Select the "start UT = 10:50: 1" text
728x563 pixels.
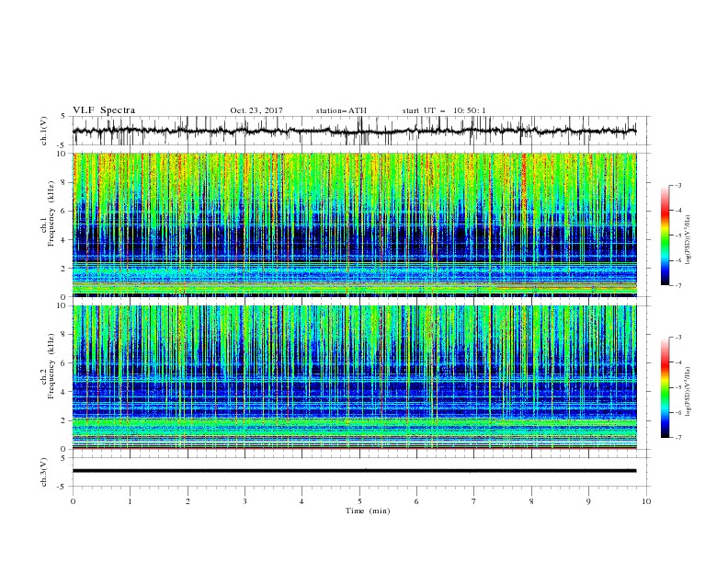point(444,110)
